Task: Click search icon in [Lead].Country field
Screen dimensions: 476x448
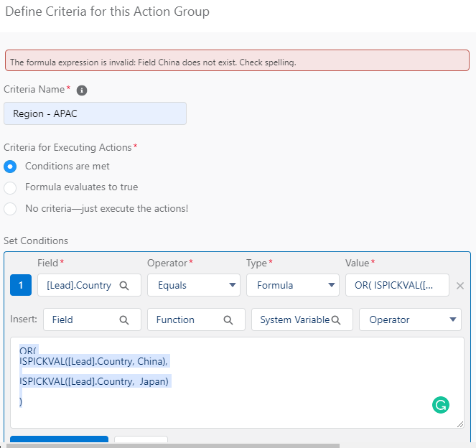Action: point(124,285)
